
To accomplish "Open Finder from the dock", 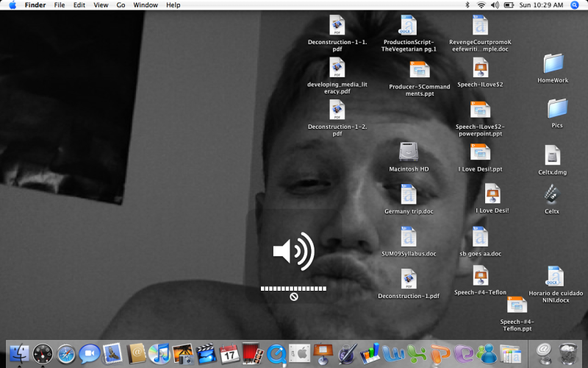I will point(19,354).
